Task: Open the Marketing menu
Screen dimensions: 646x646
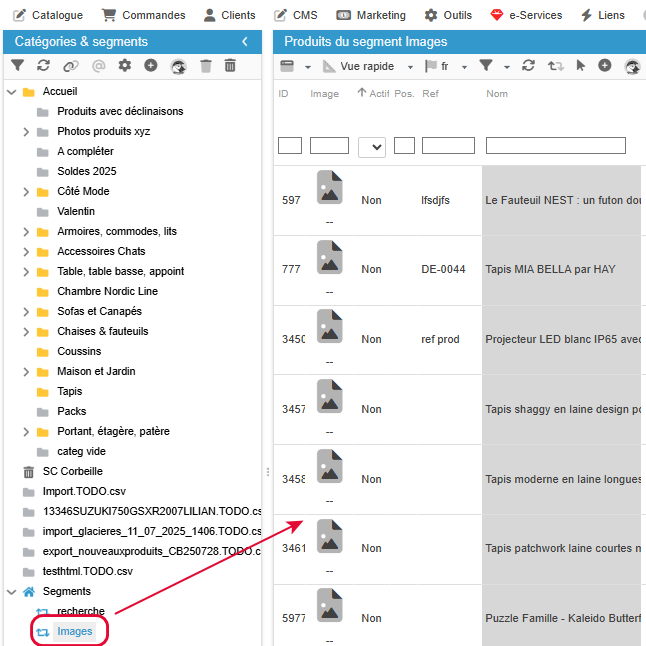Action: (x=371, y=15)
